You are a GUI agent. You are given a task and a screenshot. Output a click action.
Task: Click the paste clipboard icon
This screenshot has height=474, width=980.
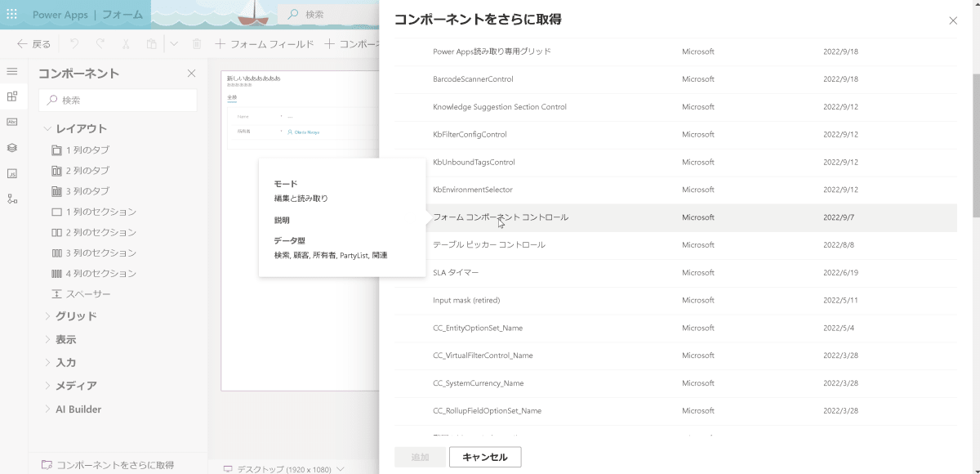[151, 44]
